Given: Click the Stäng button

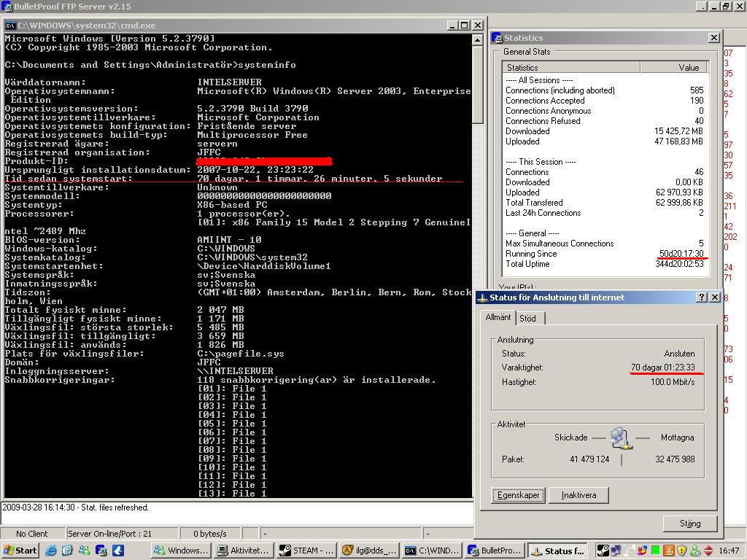Looking at the screenshot, I should [690, 524].
